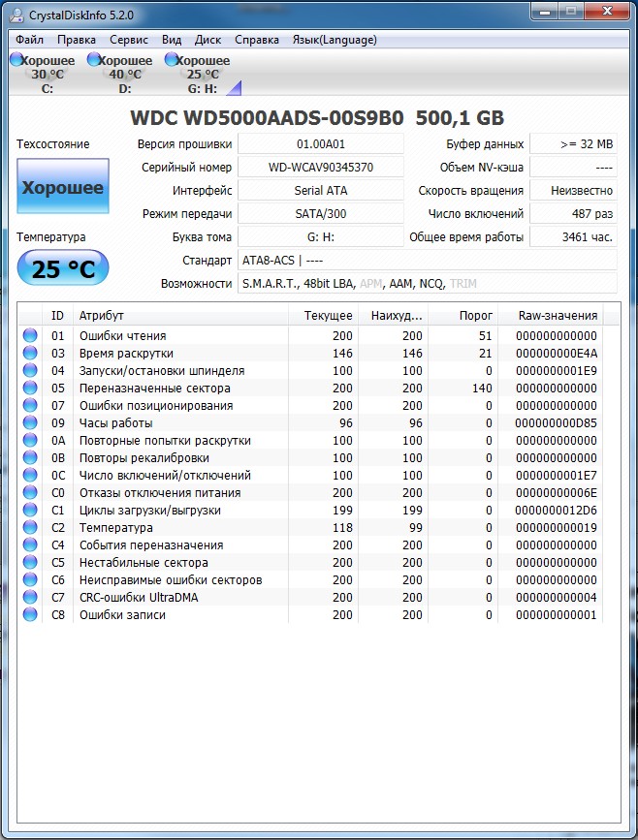Click status orb of C0 Отказы отключения питания
Screen dimensions: 638x840
(30, 492)
